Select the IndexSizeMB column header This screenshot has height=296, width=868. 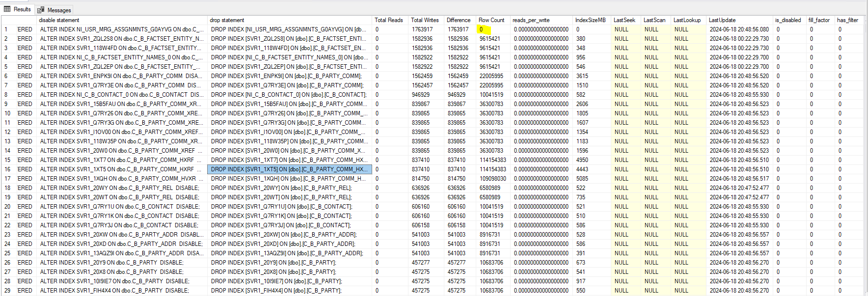click(x=593, y=20)
